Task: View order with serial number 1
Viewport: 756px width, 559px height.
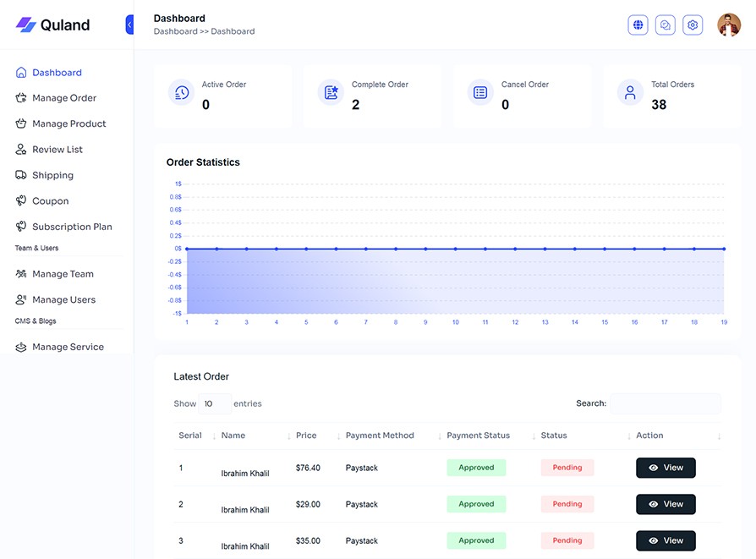Action: 666,468
